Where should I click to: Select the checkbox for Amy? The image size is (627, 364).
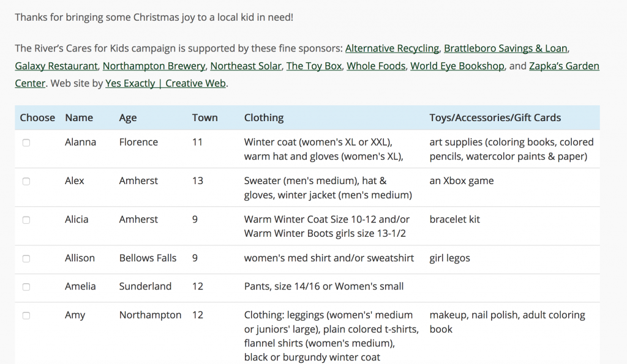tap(26, 316)
